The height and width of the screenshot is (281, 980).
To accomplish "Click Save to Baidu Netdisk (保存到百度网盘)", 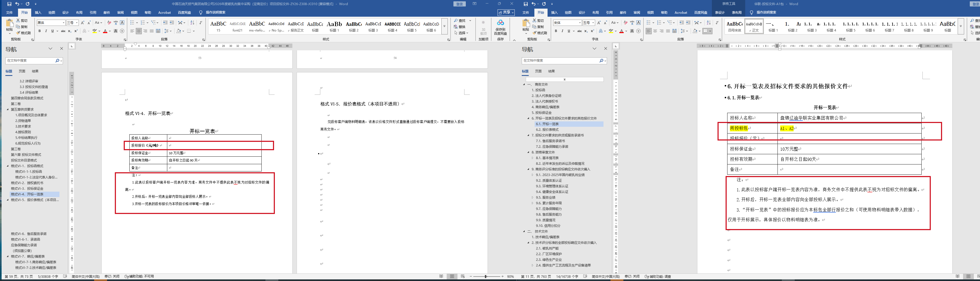I will [x=500, y=27].
